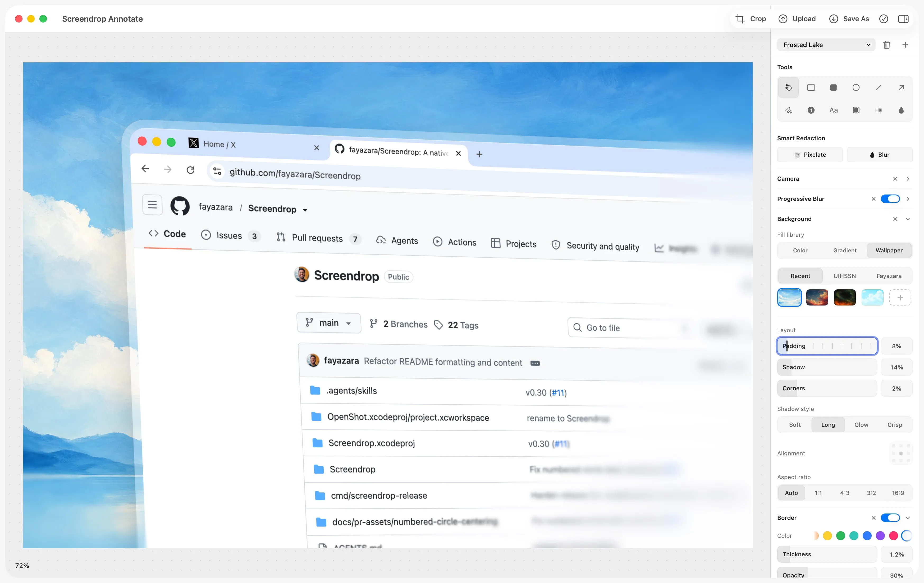924x583 pixels.
Task: Add a wallpaper with the dashed plus tile
Action: point(900,298)
